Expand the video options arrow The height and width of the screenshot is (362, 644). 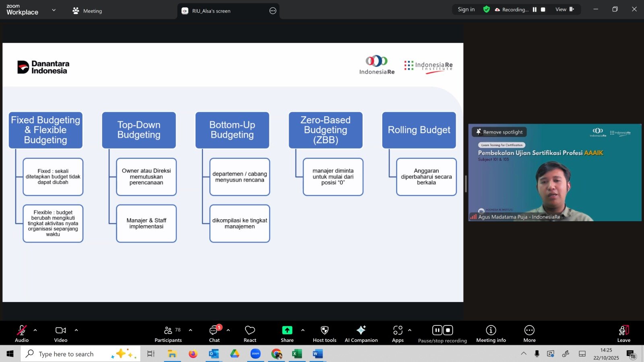[x=76, y=330]
